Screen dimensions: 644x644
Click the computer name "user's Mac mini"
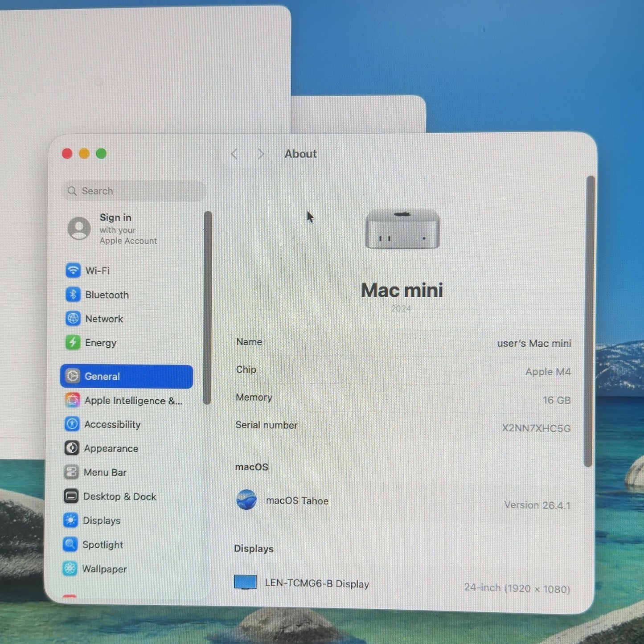pyautogui.click(x=534, y=343)
